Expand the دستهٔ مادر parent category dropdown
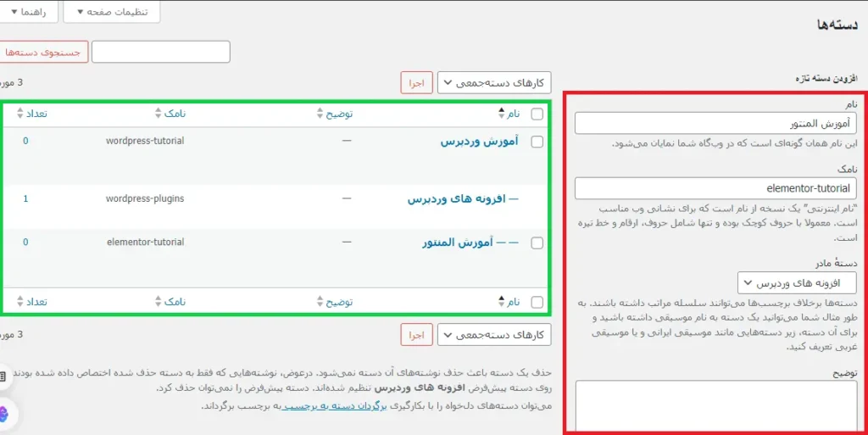Image resolution: width=868 pixels, height=435 pixels. (x=797, y=283)
